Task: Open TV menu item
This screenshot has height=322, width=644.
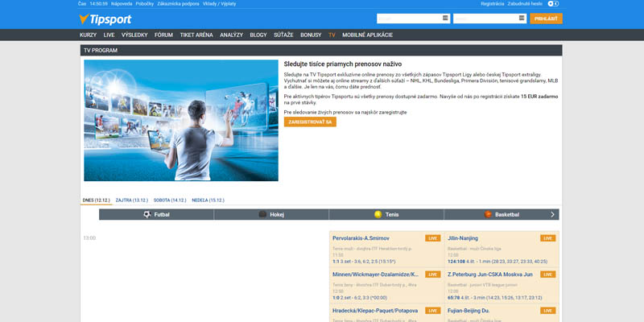Action: 332,35
